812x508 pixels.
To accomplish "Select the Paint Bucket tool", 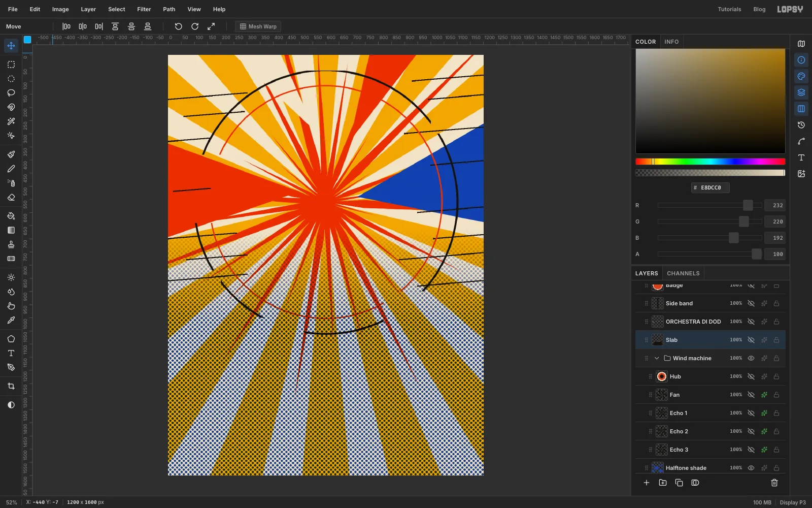I will [11, 216].
